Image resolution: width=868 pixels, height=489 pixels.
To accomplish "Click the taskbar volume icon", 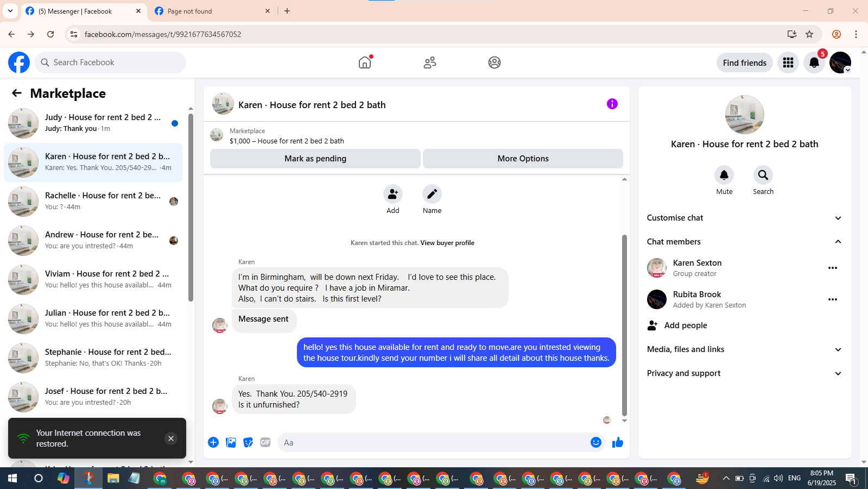I will (x=778, y=478).
